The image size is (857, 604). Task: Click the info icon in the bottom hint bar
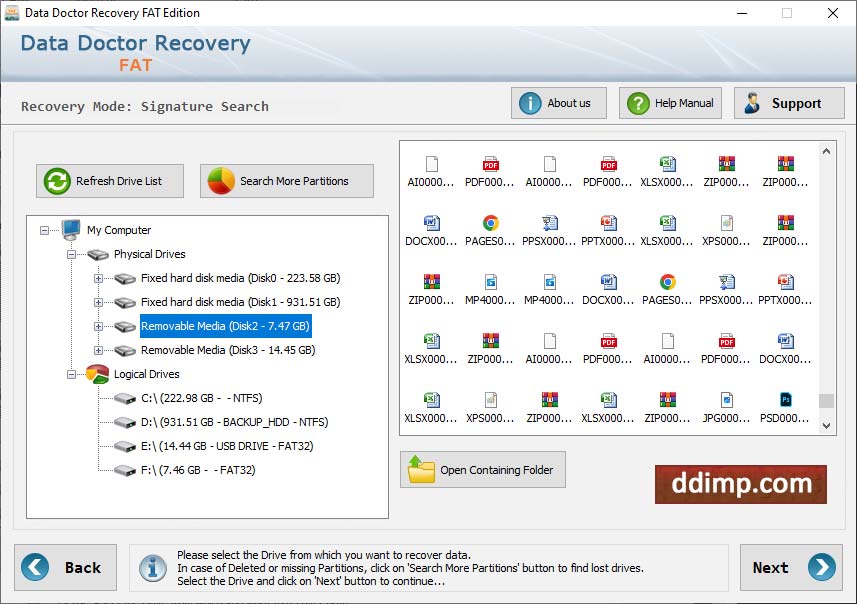(152, 568)
